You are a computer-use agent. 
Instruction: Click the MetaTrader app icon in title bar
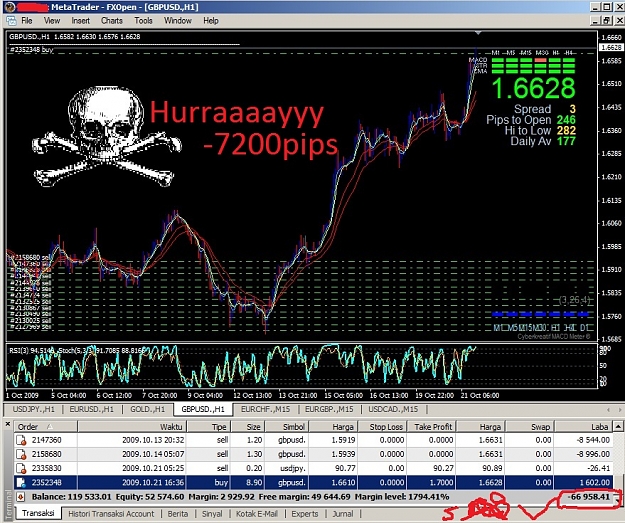click(x=10, y=7)
